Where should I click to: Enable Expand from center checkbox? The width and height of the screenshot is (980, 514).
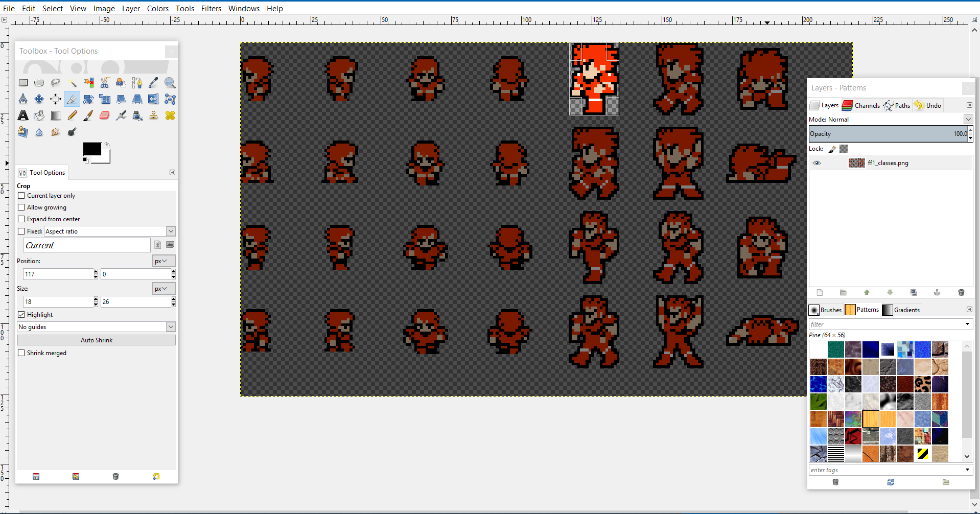[21, 219]
